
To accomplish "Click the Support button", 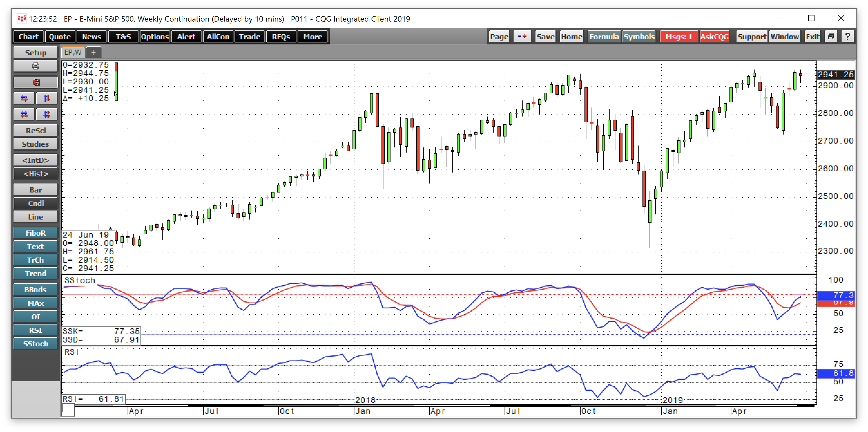I will pos(752,37).
